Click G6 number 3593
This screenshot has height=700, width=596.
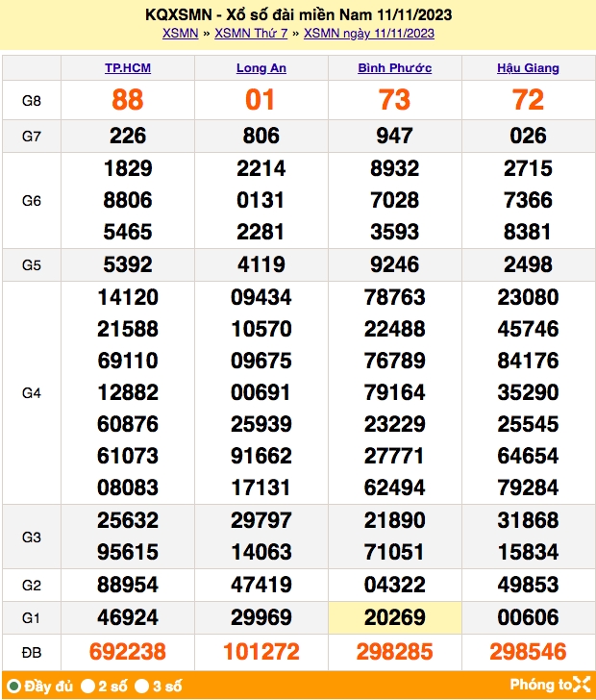[395, 232]
